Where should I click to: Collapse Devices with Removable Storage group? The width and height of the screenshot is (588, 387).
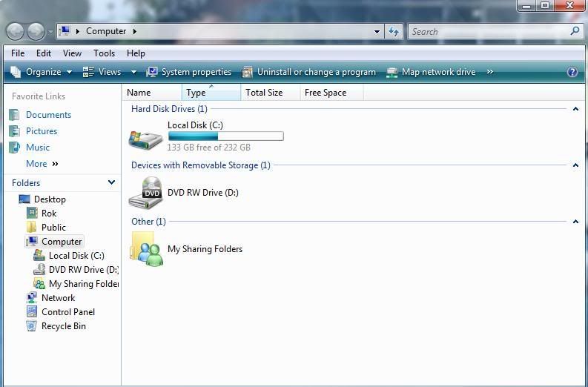575,165
